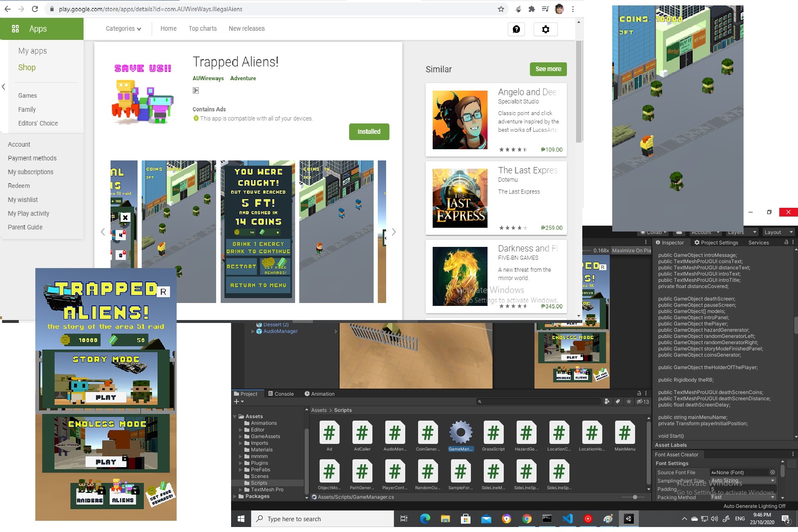Click the Search by Type filter icon
Screen dimensions: 798x532
coord(607,401)
